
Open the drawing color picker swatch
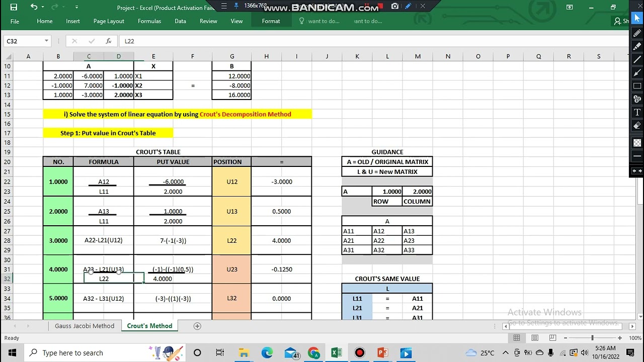(x=637, y=143)
